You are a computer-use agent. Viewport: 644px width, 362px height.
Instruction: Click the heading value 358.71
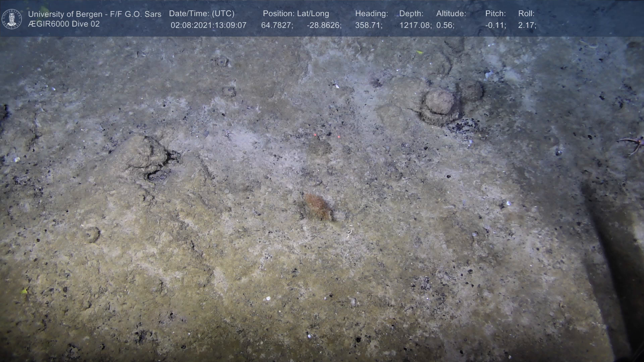tap(369, 25)
